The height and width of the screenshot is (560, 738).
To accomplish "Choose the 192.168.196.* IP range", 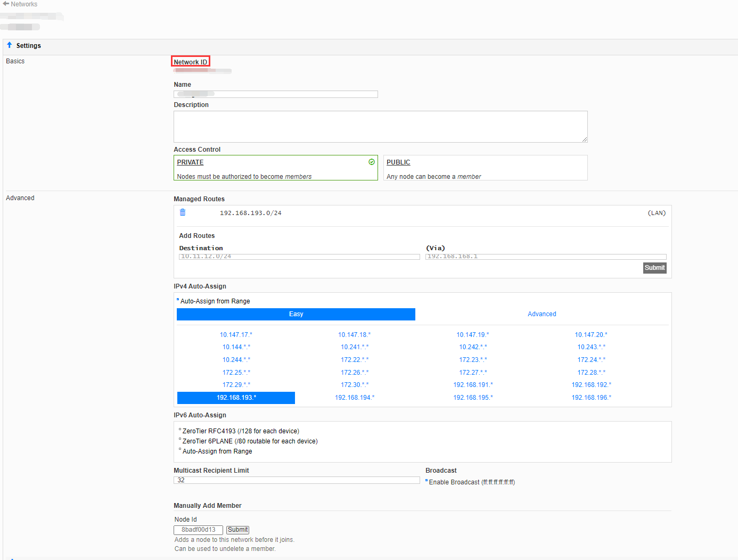I will pyautogui.click(x=591, y=398).
